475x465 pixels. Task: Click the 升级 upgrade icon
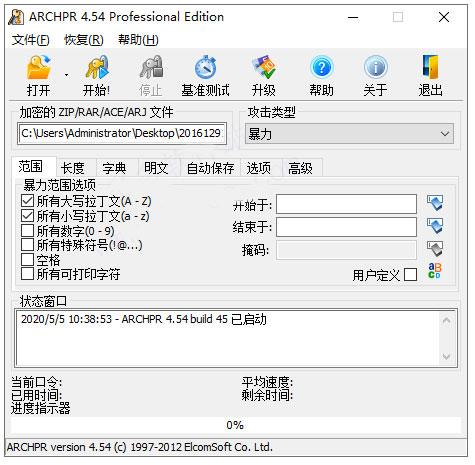tap(264, 68)
